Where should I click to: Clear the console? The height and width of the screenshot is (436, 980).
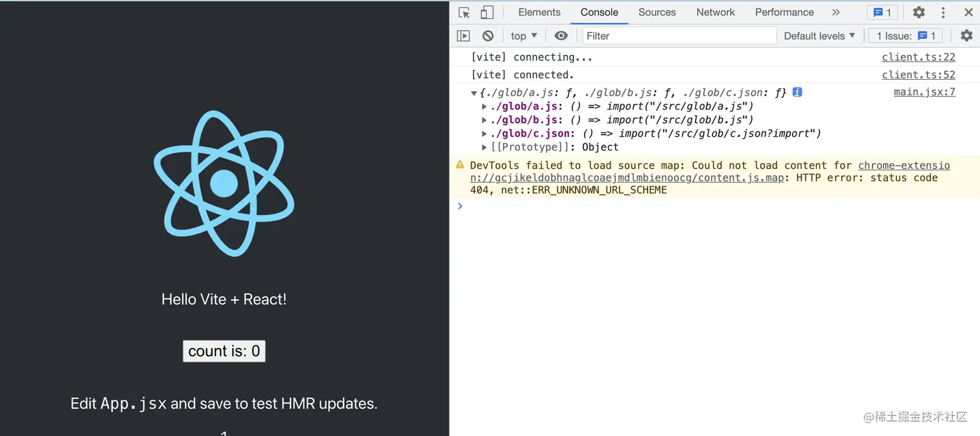tap(488, 36)
